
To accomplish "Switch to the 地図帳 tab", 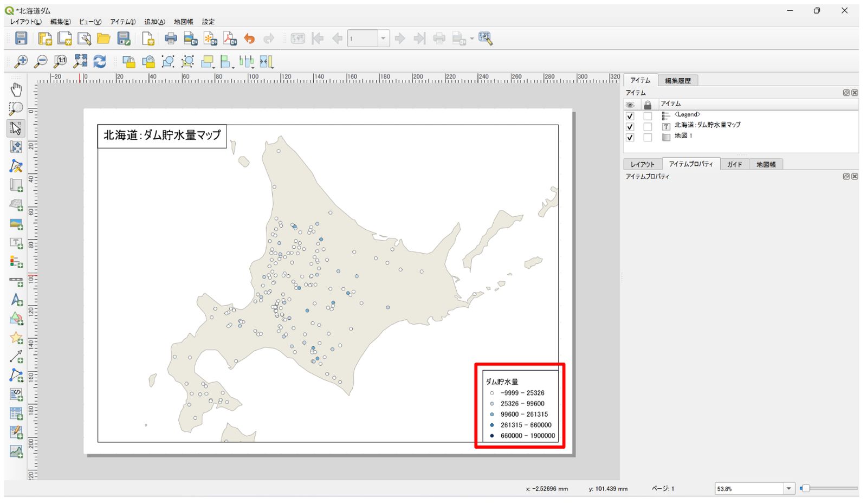I will point(766,164).
